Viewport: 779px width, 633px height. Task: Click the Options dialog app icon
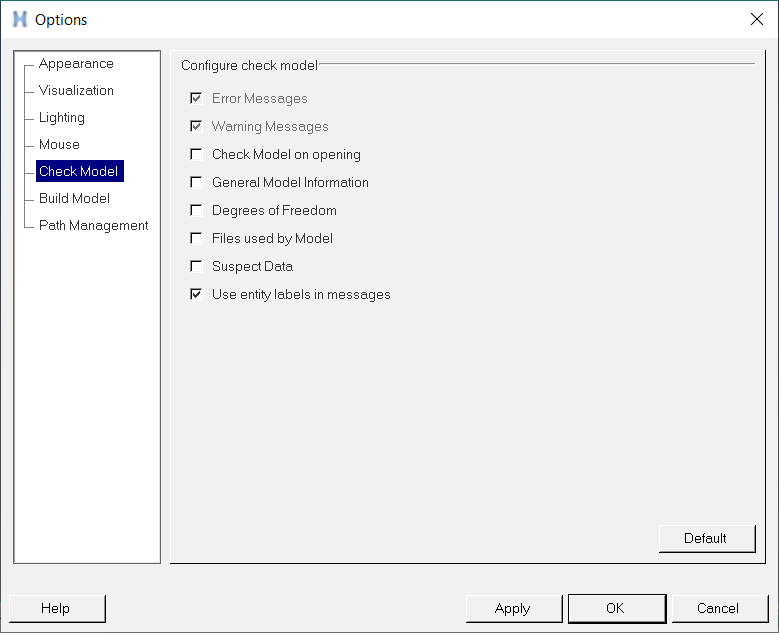coord(19,19)
